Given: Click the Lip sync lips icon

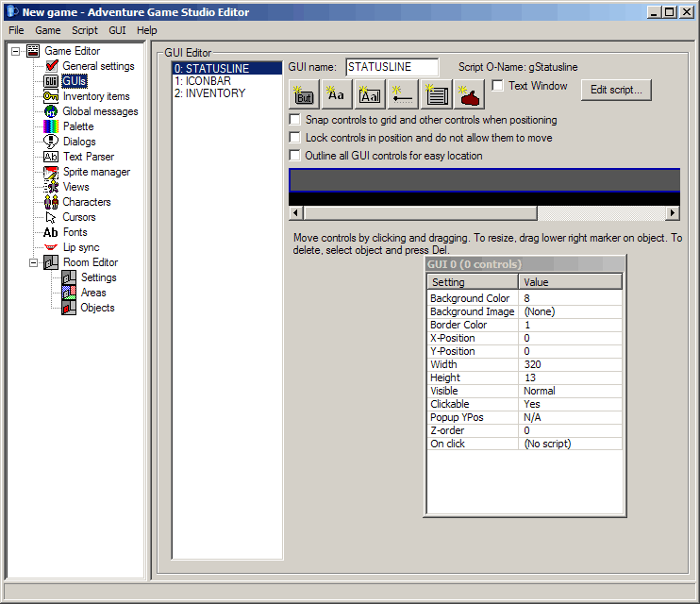Looking at the screenshot, I should pyautogui.click(x=51, y=247).
